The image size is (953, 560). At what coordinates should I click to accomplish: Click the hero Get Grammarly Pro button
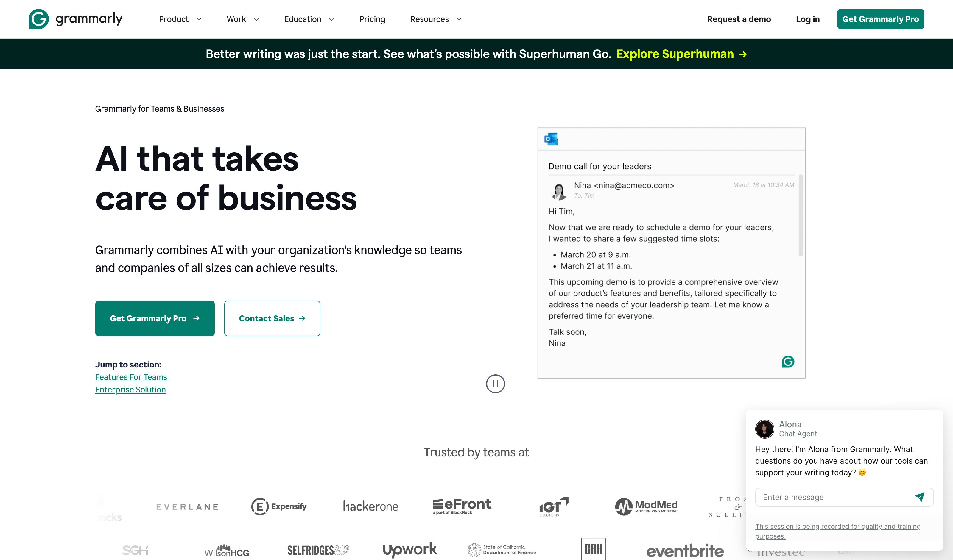[155, 318]
